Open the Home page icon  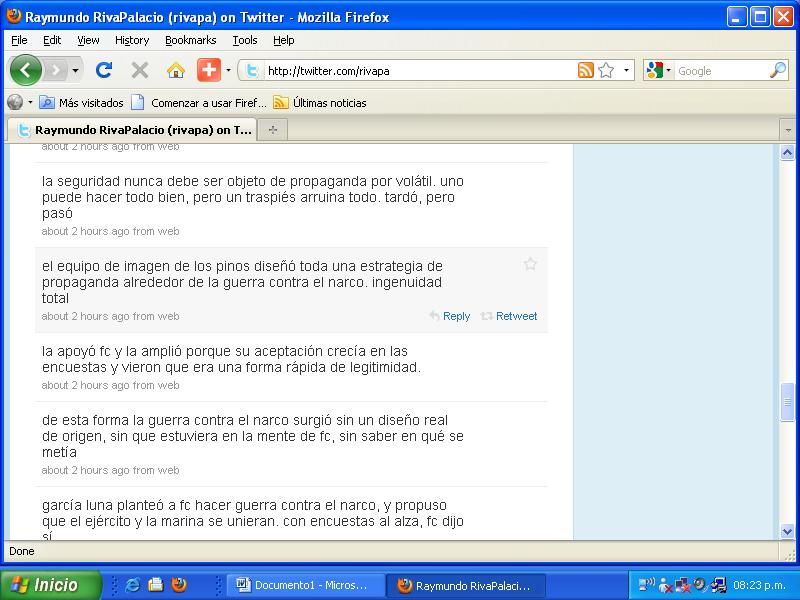pos(176,70)
